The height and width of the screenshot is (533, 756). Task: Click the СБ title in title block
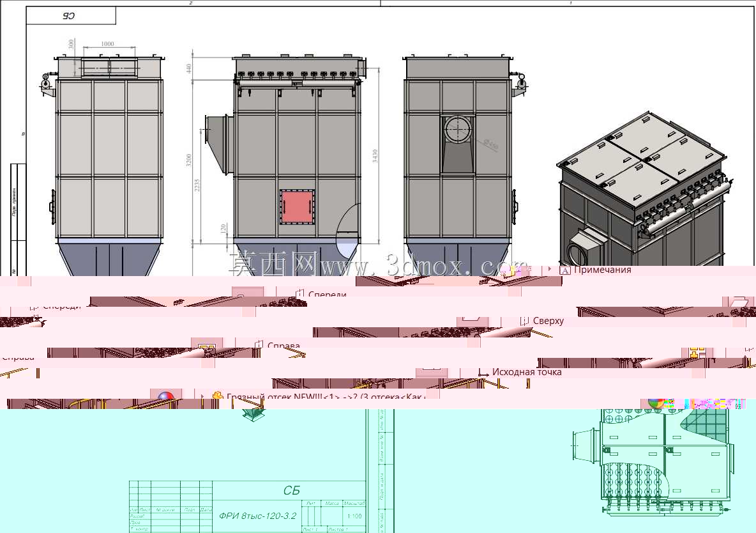click(291, 491)
